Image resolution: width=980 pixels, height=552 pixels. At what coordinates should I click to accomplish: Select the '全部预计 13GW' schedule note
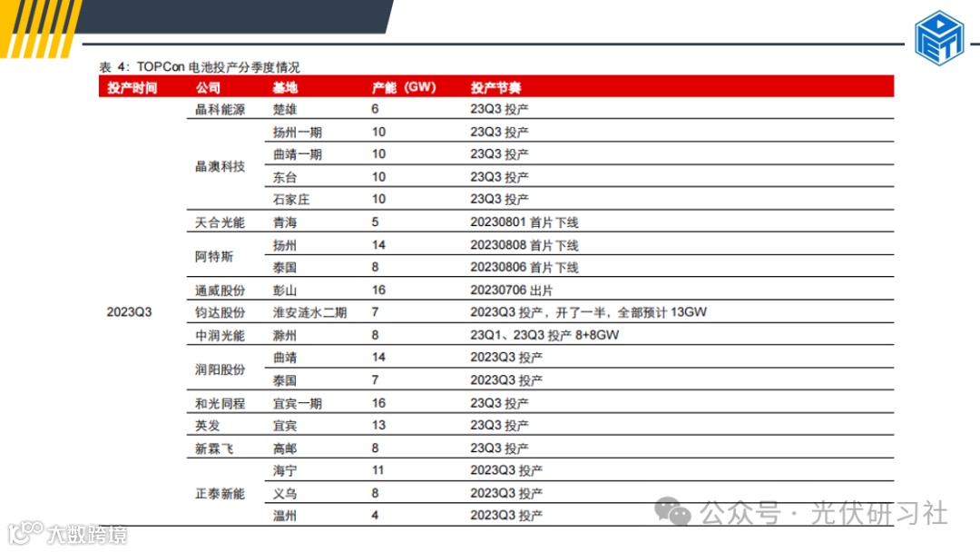click(661, 312)
